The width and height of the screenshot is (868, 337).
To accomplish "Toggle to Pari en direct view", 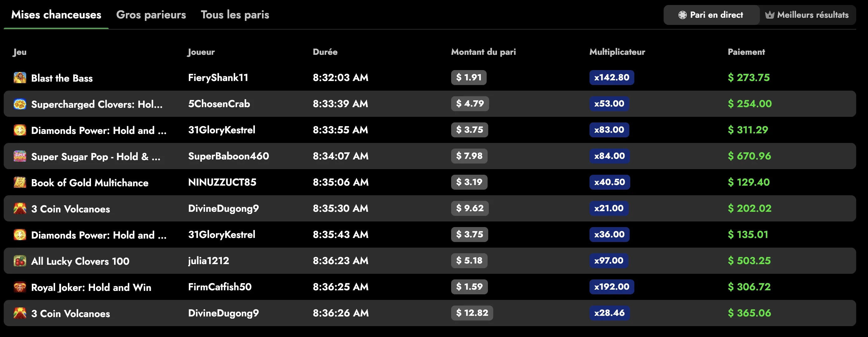I will tap(711, 15).
